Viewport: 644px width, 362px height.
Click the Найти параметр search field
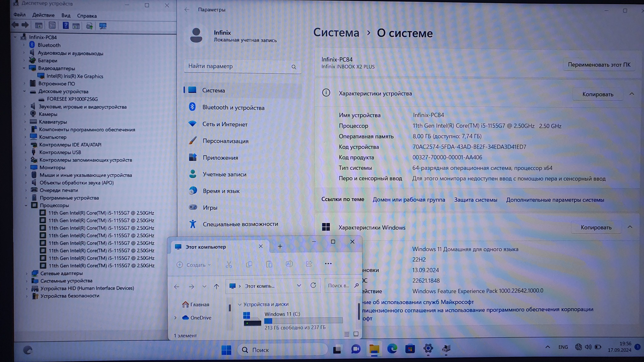(239, 66)
